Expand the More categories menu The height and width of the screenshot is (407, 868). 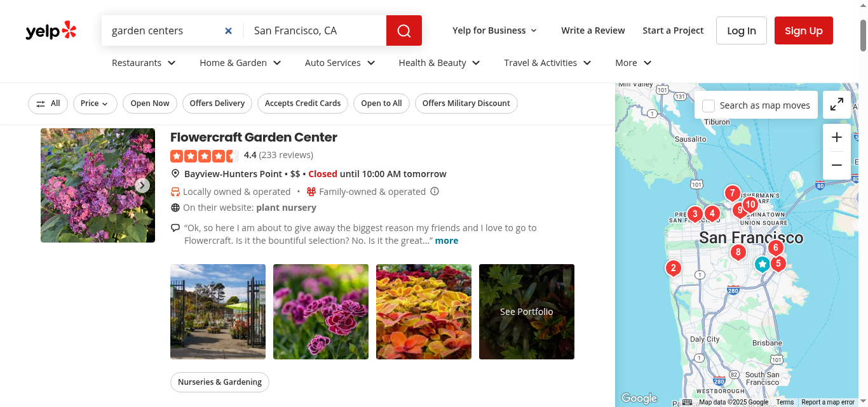[634, 63]
